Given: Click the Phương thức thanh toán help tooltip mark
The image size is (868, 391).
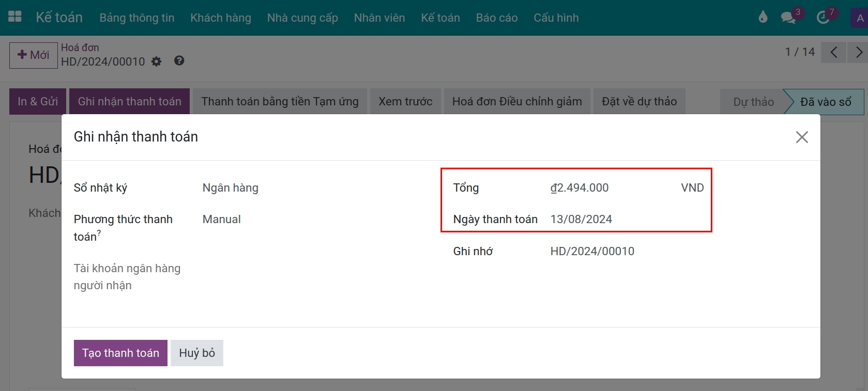Looking at the screenshot, I should [99, 233].
